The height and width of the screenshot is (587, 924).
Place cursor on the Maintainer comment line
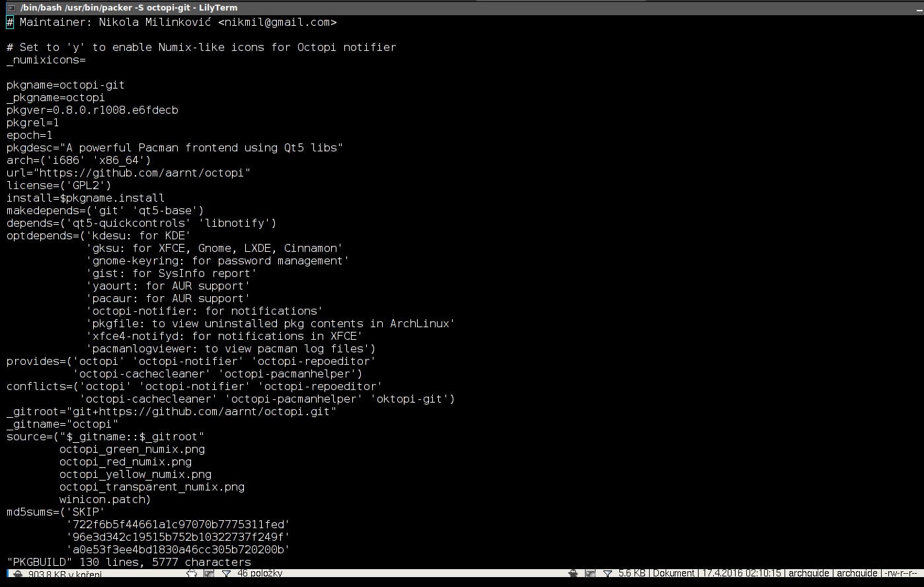click(x=172, y=22)
